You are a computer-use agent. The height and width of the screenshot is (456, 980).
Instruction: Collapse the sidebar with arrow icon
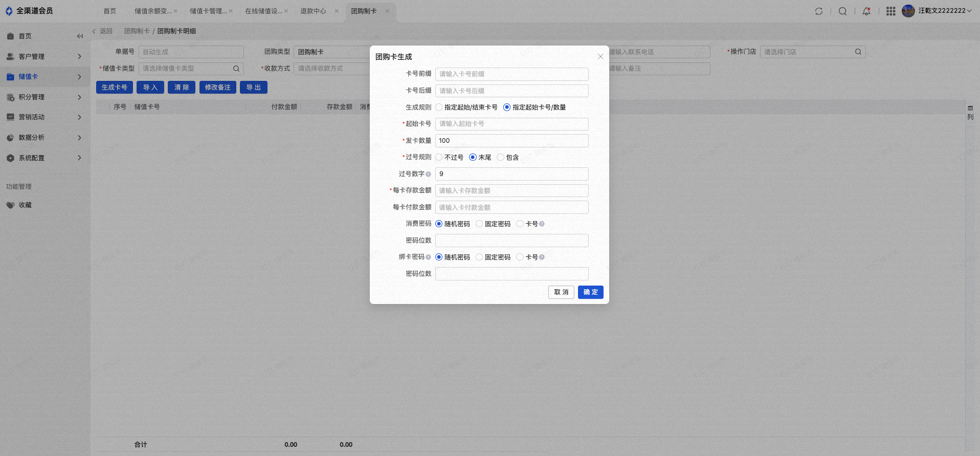coord(80,36)
